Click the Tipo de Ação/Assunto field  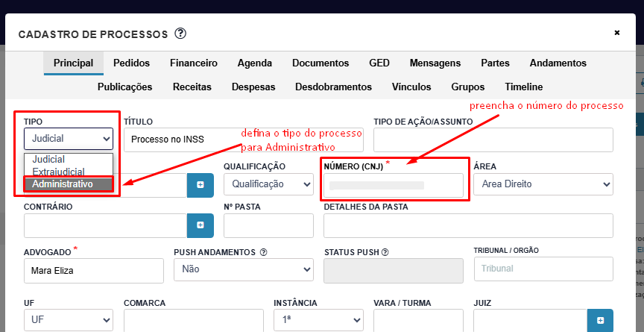[493, 140]
